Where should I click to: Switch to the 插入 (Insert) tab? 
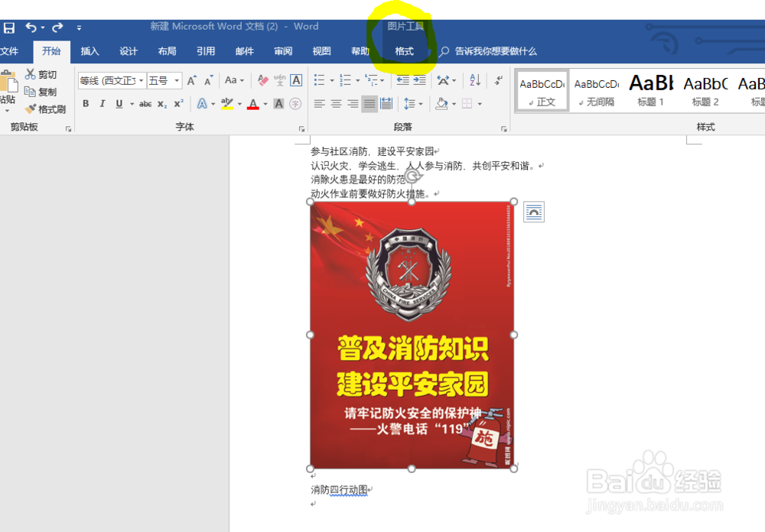(x=90, y=51)
